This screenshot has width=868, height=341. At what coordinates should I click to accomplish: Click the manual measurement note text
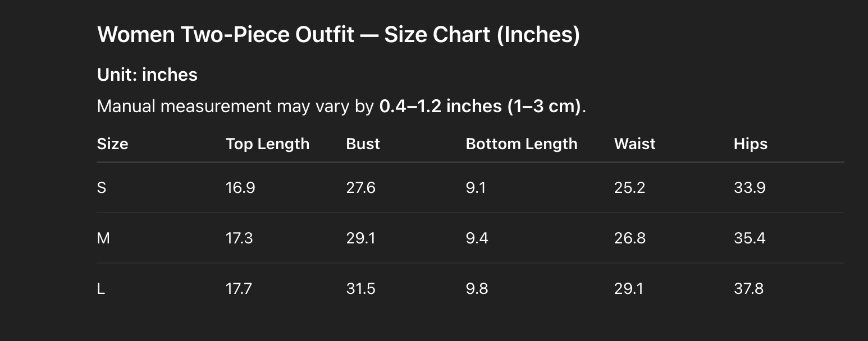tap(341, 106)
